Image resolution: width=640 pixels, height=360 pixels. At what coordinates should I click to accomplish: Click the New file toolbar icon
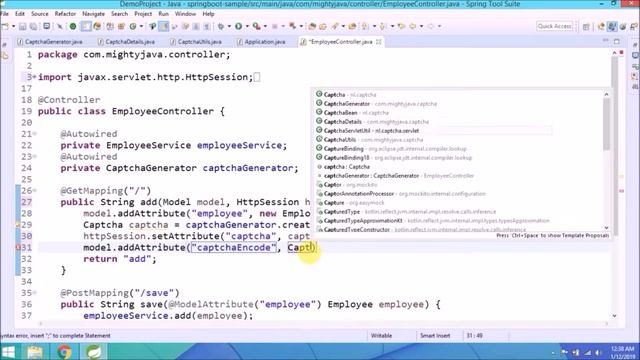tap(5, 26)
